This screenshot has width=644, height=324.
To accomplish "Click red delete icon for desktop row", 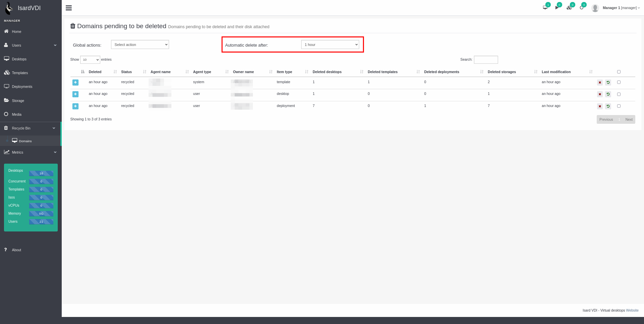I will coord(600,94).
